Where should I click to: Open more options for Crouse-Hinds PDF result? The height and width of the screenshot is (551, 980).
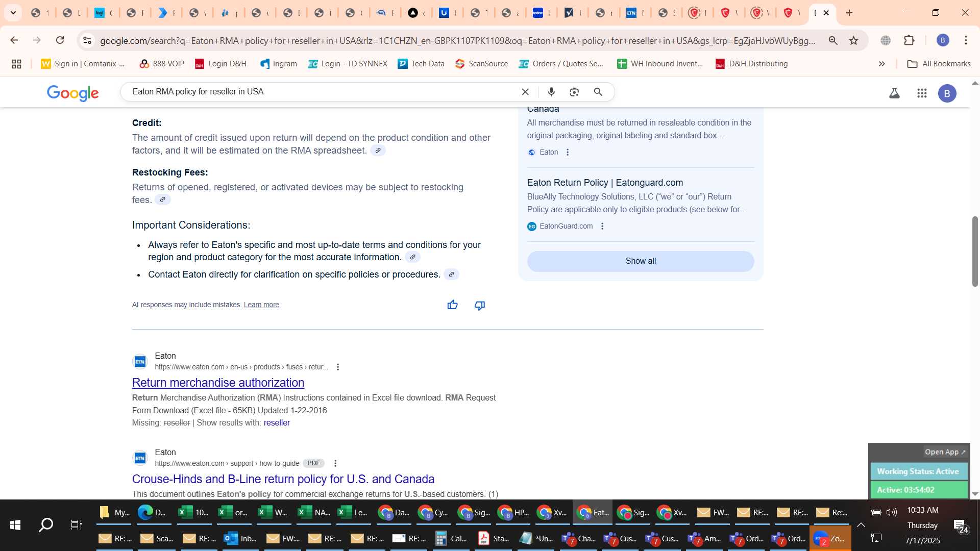point(335,464)
